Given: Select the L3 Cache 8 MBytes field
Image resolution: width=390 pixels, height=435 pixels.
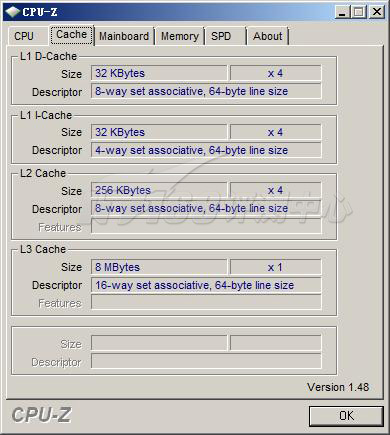Looking at the screenshot, I should [x=159, y=267].
